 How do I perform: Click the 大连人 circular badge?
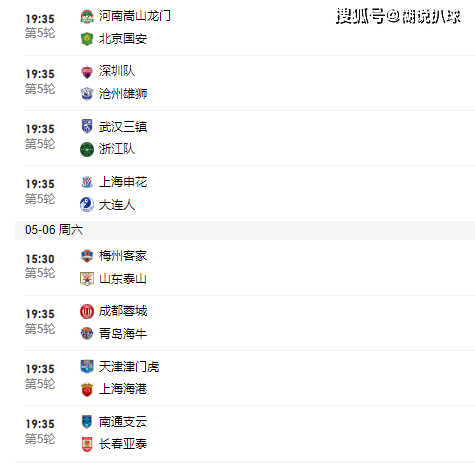click(87, 205)
